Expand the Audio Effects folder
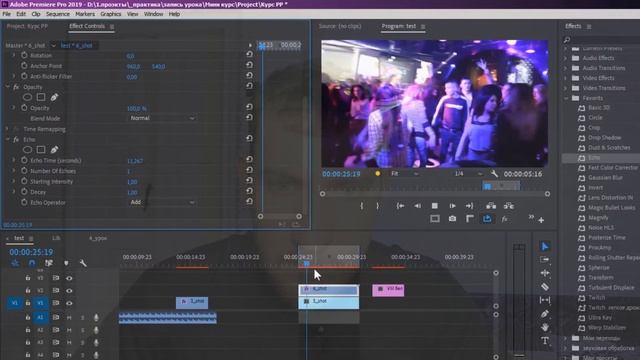 point(566,58)
